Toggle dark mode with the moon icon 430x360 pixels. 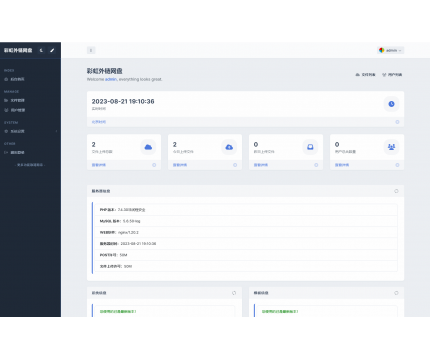41,50
